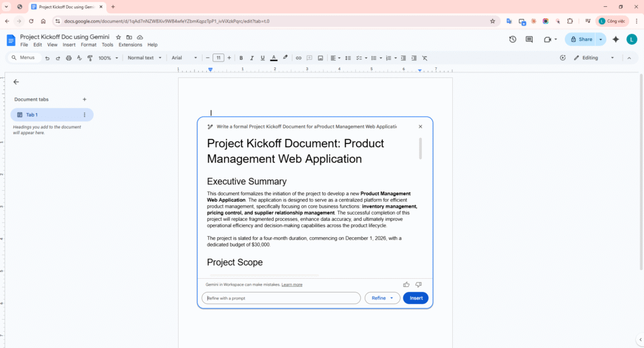Give thumbs up to Gemini response
The height and width of the screenshot is (348, 644).
pos(406,284)
